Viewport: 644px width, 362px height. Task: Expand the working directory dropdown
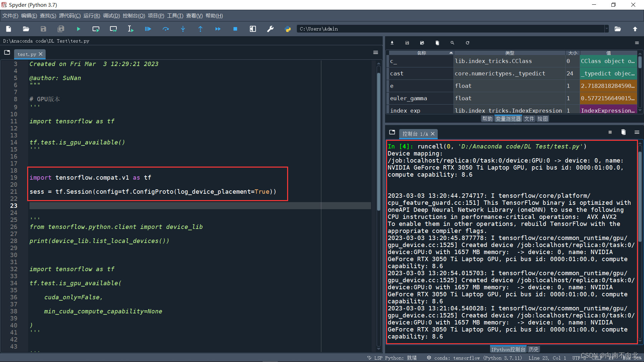coord(606,29)
